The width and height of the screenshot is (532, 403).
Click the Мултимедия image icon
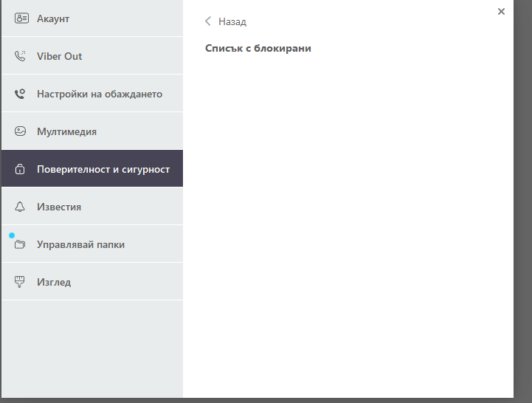point(21,131)
